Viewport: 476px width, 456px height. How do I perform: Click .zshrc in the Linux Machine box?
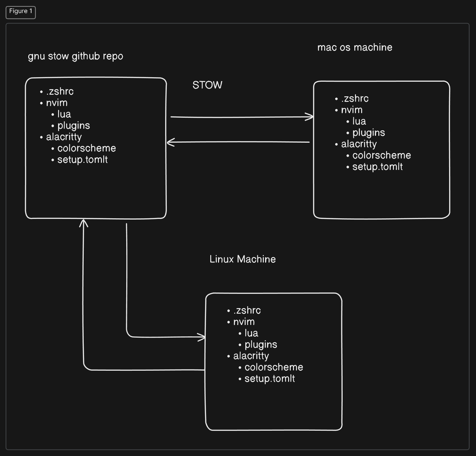247,310
